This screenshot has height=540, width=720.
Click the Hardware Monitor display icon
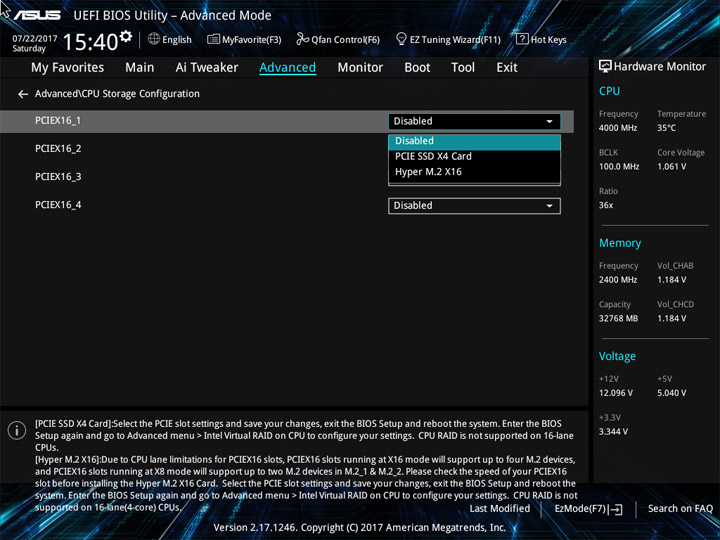605,67
